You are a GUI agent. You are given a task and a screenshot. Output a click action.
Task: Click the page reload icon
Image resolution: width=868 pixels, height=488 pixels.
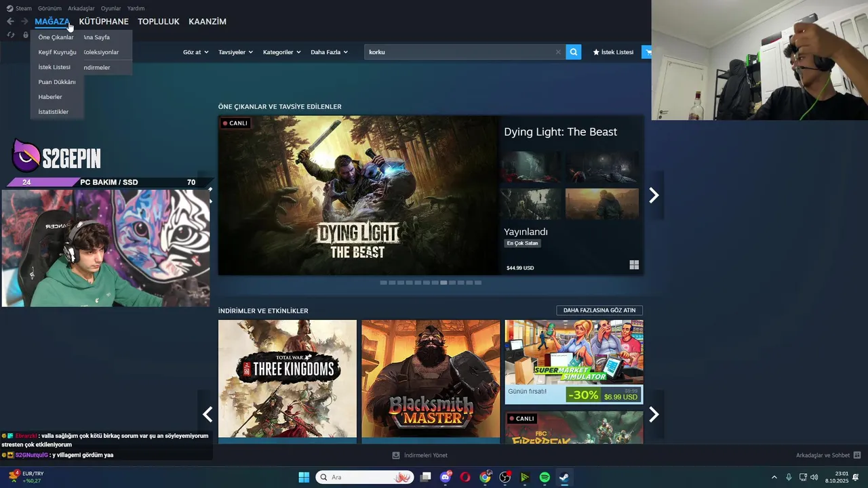point(11,35)
